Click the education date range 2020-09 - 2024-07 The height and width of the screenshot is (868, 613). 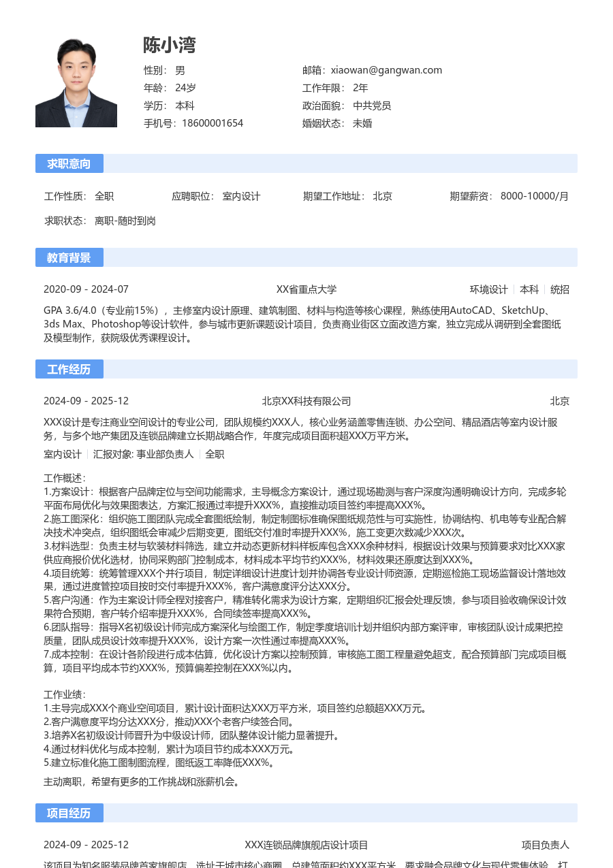[86, 289]
